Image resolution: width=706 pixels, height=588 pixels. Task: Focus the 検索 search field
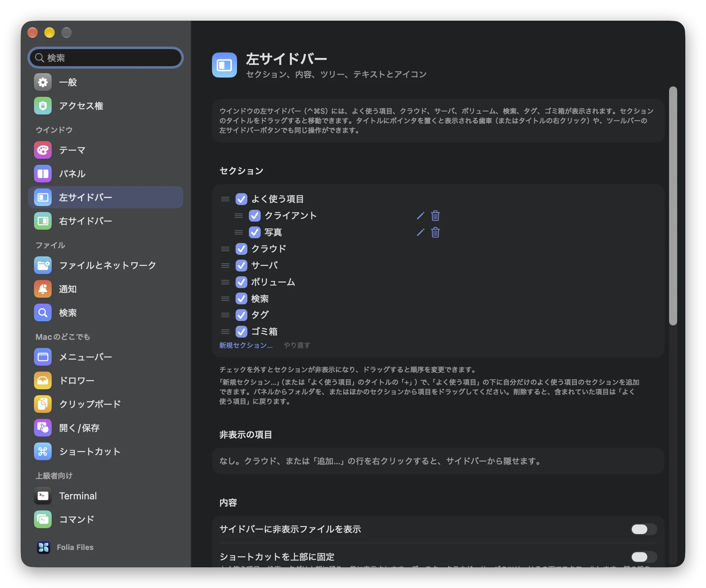106,58
